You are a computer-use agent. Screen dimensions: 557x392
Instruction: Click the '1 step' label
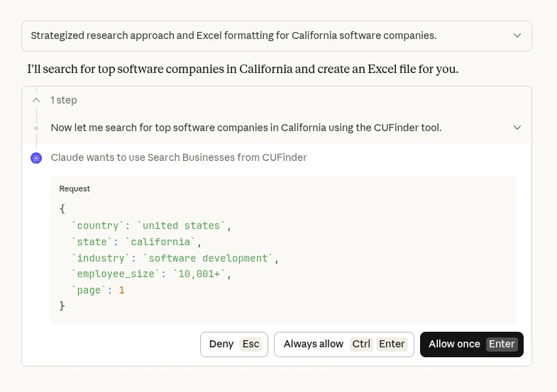pos(64,100)
